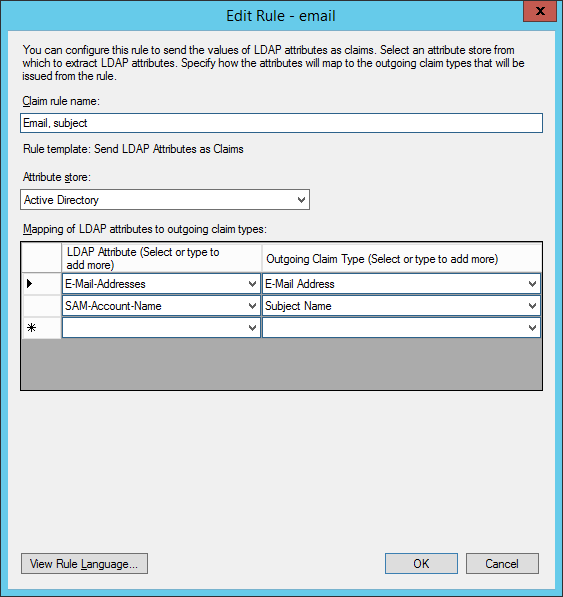Click the LDAP Attribute column header
563x597 pixels.
161,258
